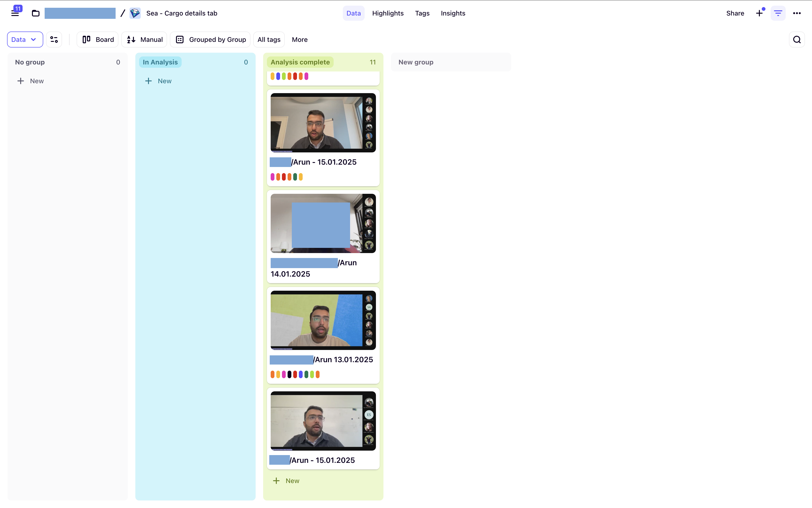Image resolution: width=812 pixels, height=508 pixels.
Task: Click the plus icon in Analysis complete column
Action: [276, 481]
